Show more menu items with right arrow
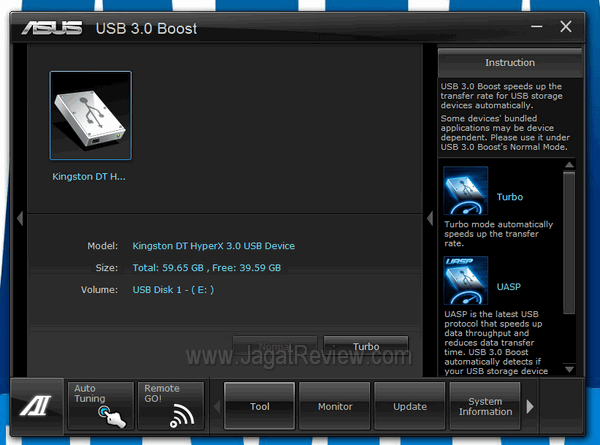The image size is (600, 445). tap(530, 406)
